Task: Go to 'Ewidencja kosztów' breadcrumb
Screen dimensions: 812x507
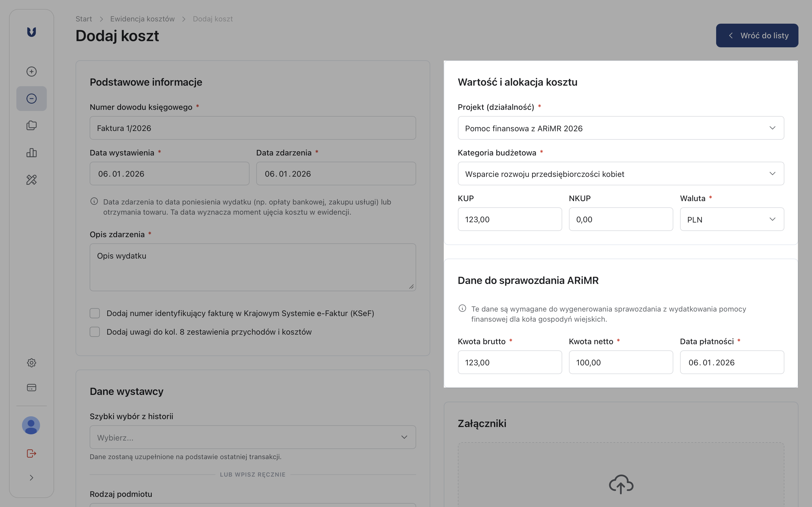Action: (x=142, y=19)
